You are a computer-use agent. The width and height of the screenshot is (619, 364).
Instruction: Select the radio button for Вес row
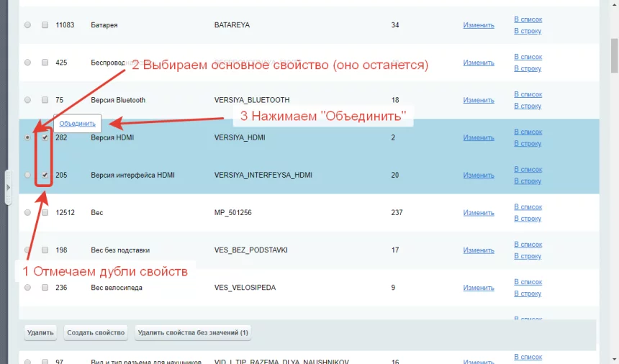27,213
